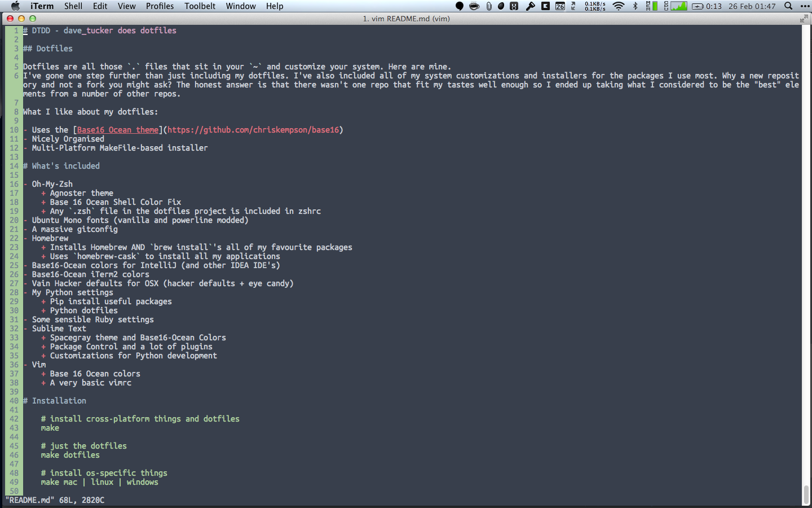Click 'Pip install useful packages' sub-item
Image resolution: width=812 pixels, height=508 pixels.
click(111, 301)
